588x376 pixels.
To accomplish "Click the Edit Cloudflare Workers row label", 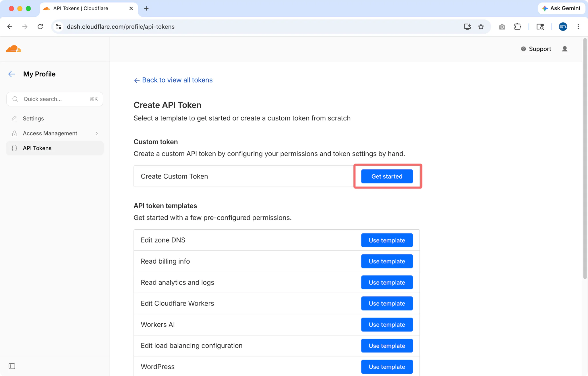I will pyautogui.click(x=177, y=303).
